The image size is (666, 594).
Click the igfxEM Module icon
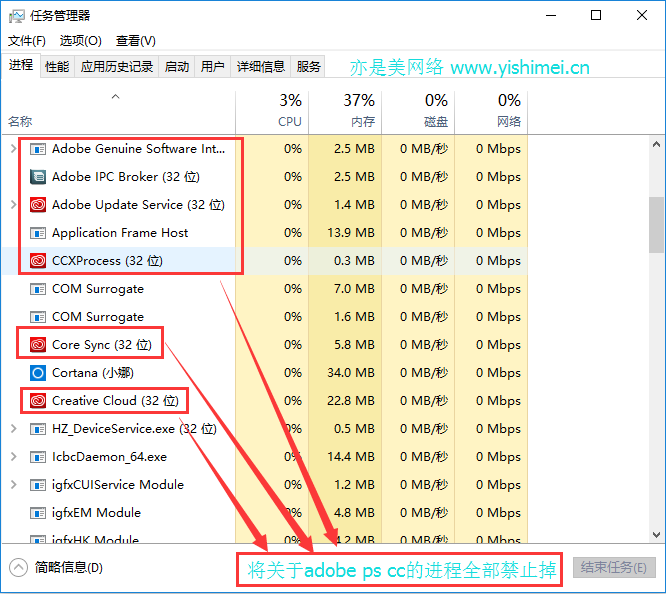[38, 513]
